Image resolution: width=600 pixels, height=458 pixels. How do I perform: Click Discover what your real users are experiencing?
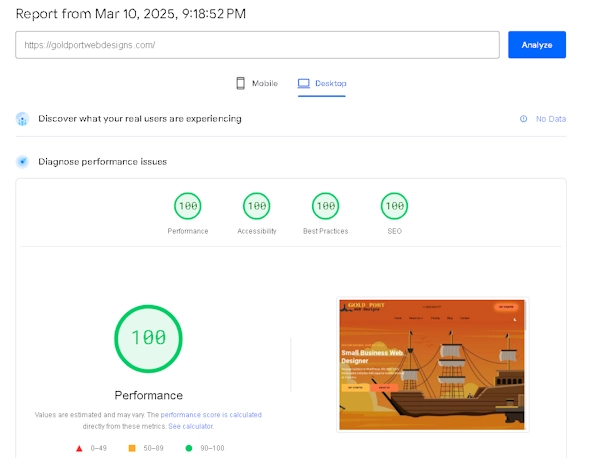click(x=140, y=119)
